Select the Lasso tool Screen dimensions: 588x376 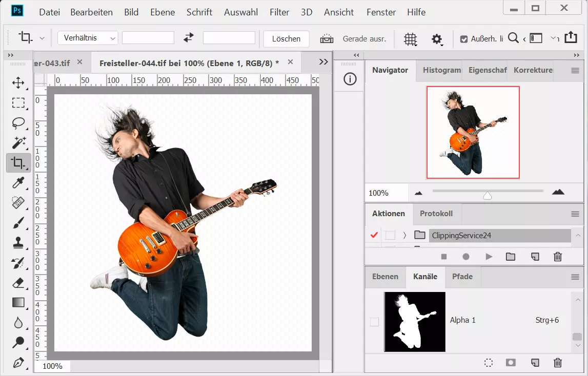coord(18,123)
